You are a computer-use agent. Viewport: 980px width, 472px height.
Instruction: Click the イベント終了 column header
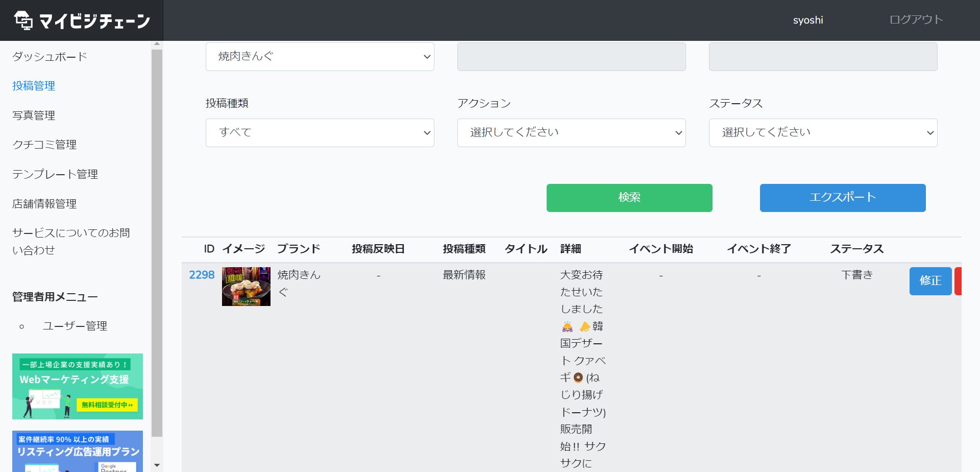(x=759, y=249)
